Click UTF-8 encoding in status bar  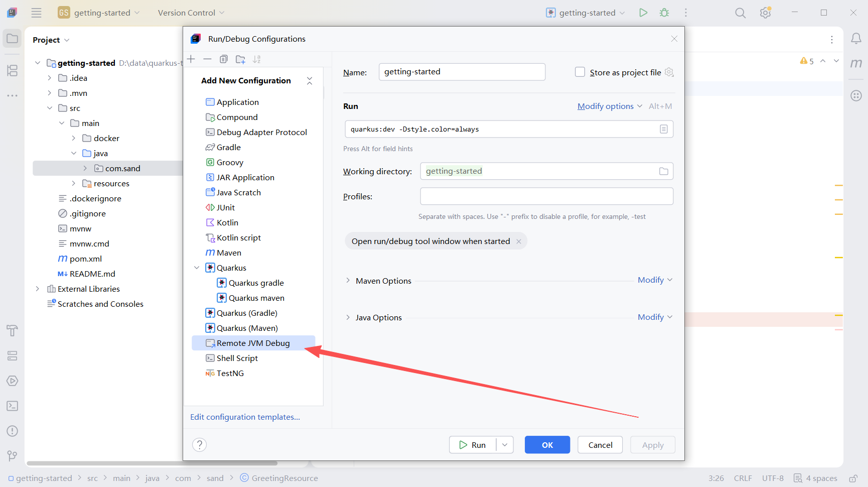point(773,478)
